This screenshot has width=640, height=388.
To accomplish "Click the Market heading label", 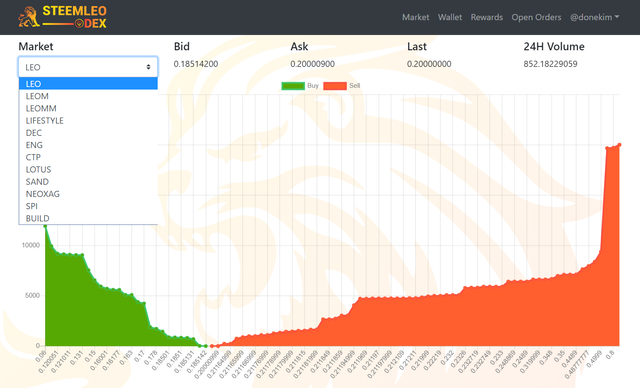I will point(36,47).
